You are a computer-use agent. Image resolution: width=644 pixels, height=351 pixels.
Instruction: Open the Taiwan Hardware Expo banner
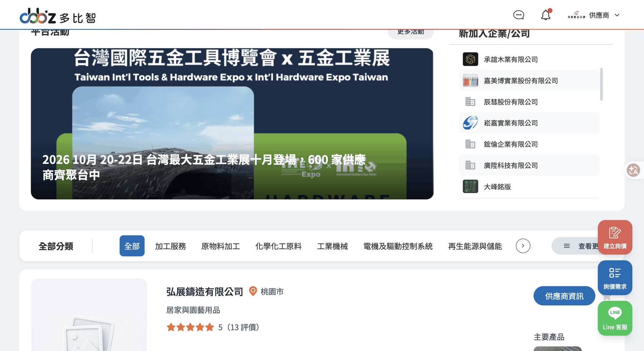(x=232, y=124)
